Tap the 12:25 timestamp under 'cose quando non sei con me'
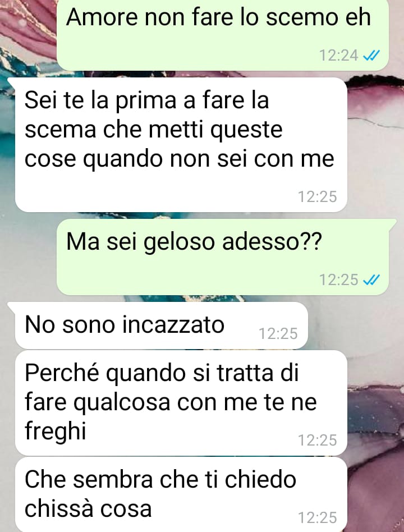The image size is (404, 532). tap(318, 197)
